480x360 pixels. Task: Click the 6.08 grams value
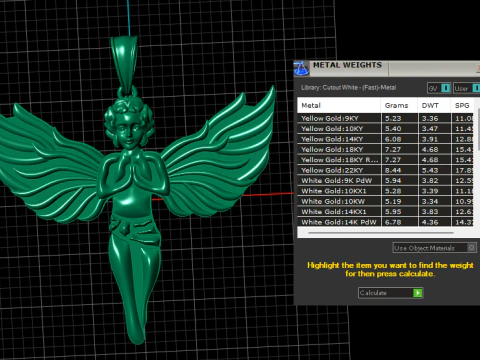(393, 139)
